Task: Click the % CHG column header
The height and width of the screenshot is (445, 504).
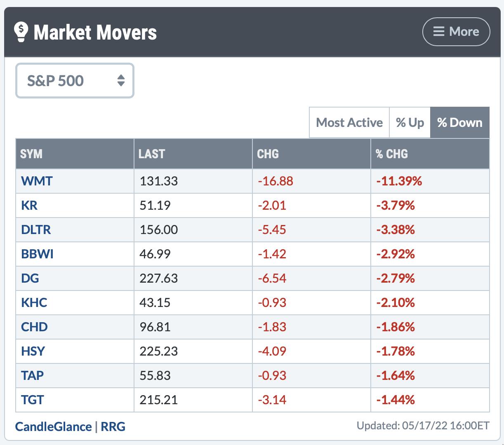Action: point(391,154)
